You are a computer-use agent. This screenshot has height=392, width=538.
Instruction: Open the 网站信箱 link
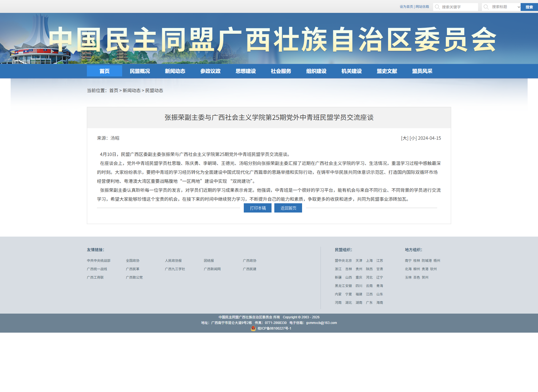click(422, 7)
